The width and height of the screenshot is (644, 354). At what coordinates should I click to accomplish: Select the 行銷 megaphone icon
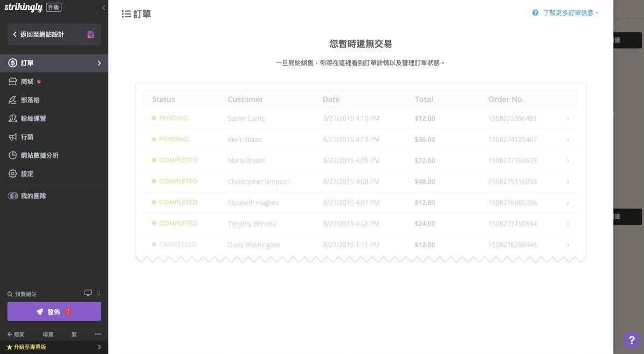click(x=13, y=137)
